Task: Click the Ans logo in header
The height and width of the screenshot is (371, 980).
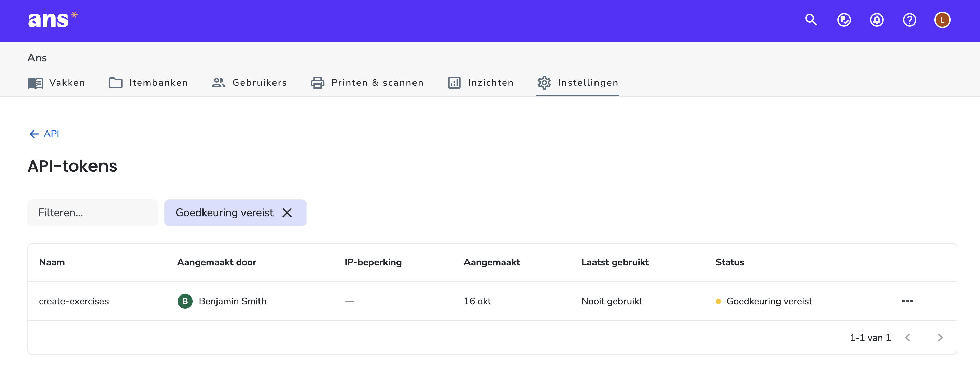Action: point(53,19)
